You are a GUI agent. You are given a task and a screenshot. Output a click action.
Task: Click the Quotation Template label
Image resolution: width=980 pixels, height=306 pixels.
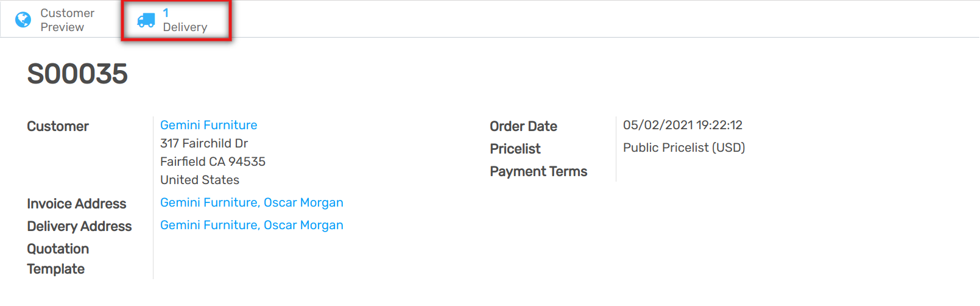coord(58,258)
